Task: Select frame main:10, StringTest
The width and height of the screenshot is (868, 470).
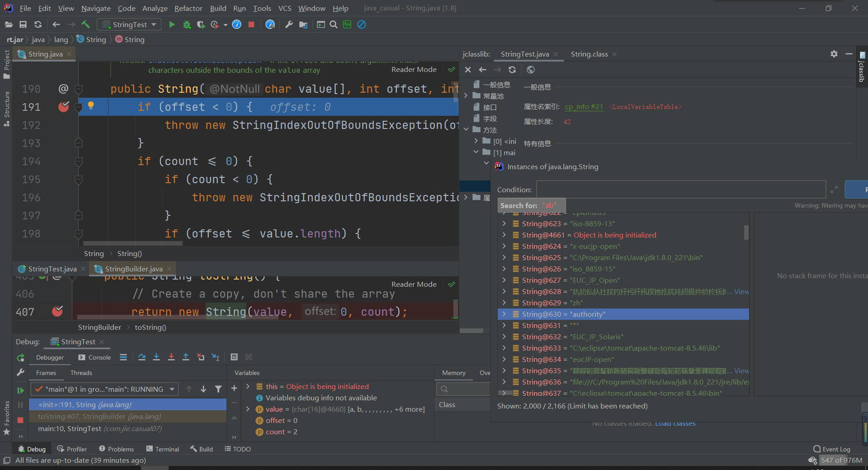Action: pyautogui.click(x=128, y=428)
